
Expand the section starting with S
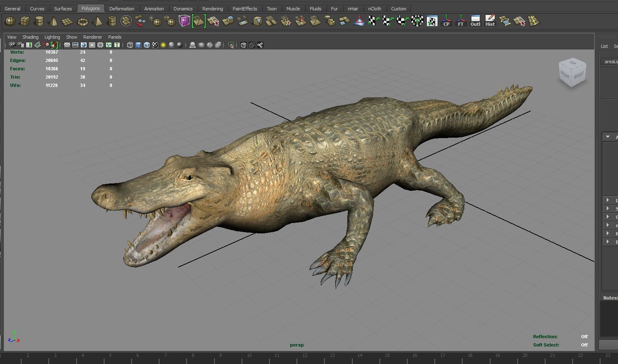pos(608,208)
